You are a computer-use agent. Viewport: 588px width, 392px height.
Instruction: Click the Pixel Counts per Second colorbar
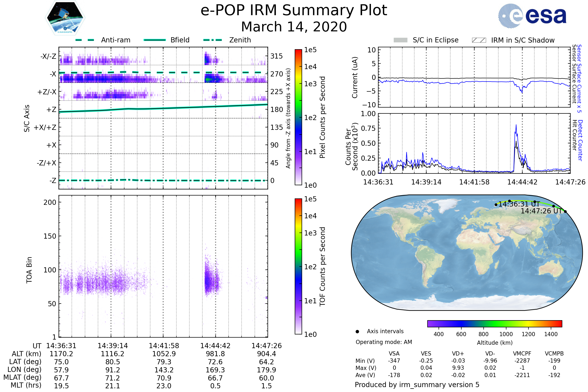[298, 117]
